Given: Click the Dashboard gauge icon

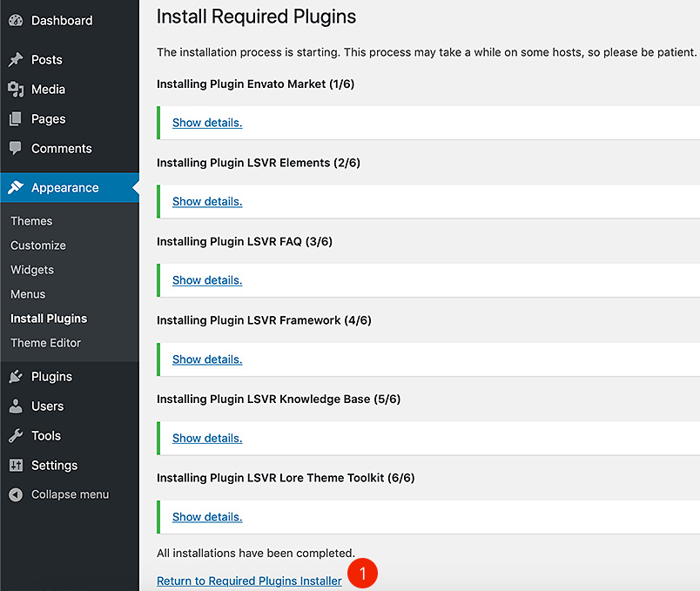Looking at the screenshot, I should coord(16,21).
